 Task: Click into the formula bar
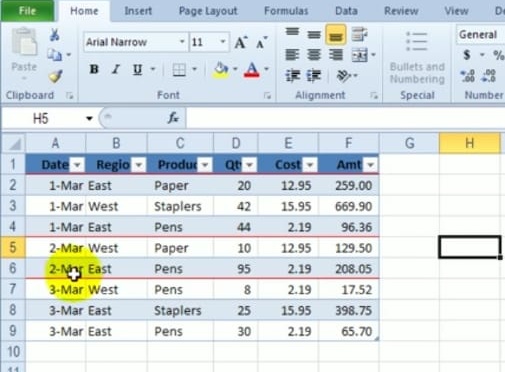click(x=345, y=118)
